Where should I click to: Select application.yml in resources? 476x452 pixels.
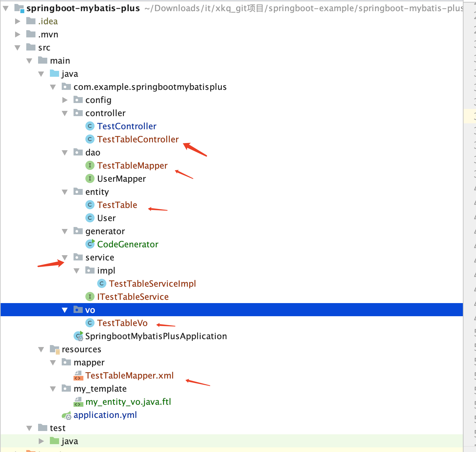point(105,415)
